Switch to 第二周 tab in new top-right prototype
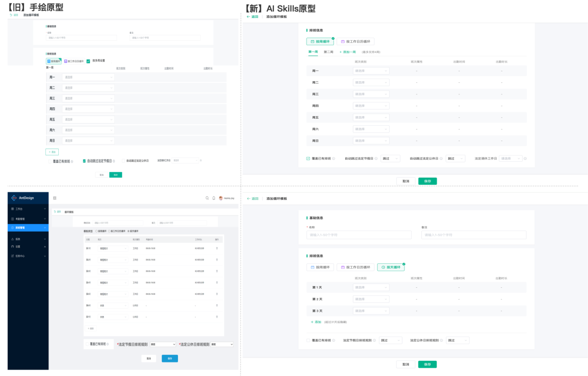This screenshot has height=376, width=588. pos(328,52)
